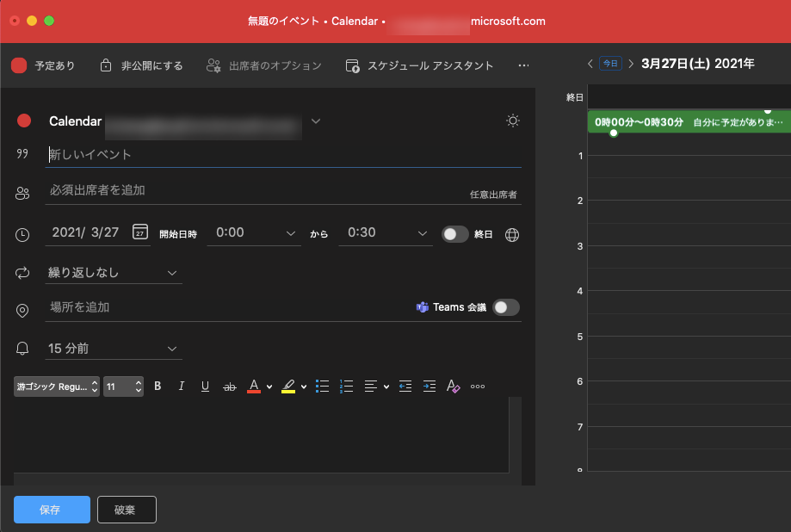This screenshot has width=791, height=532.
Task: Open more formatting options ellipsis
Action: coord(477,387)
